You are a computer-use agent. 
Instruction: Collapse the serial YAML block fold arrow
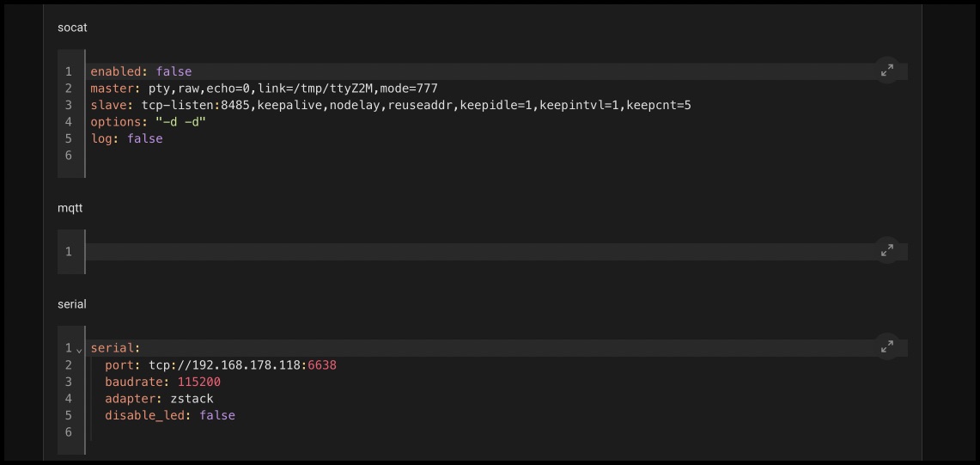pyautogui.click(x=79, y=349)
